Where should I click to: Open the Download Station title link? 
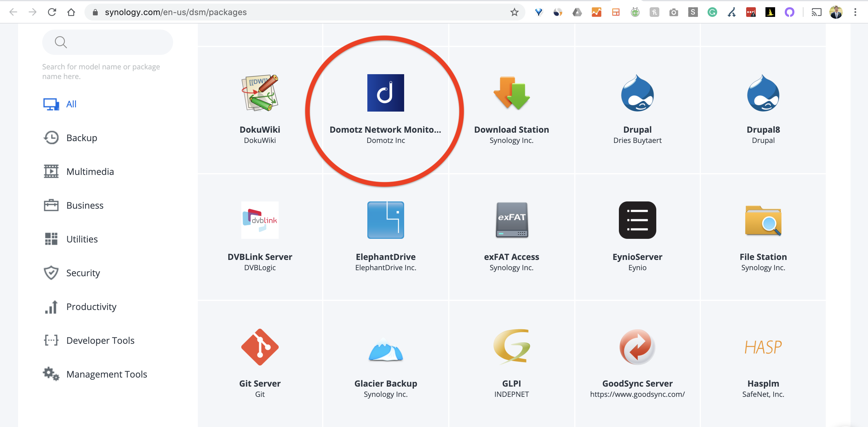pyautogui.click(x=512, y=129)
